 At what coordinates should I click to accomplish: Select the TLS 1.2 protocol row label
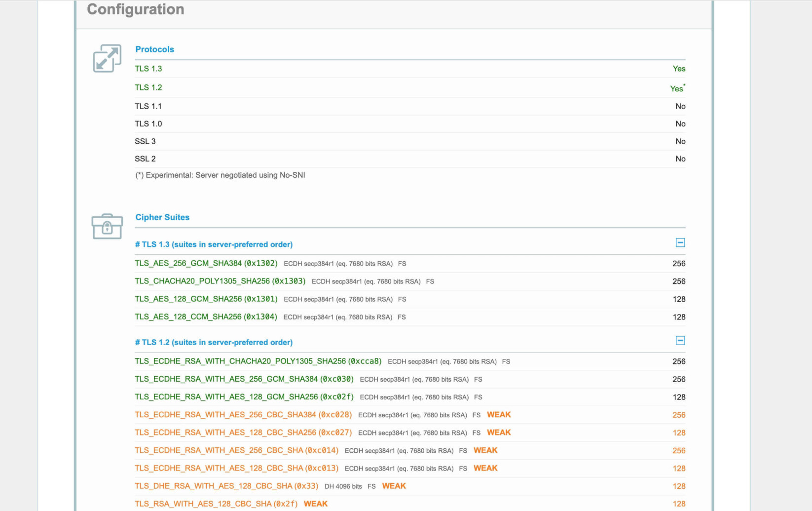click(x=148, y=87)
